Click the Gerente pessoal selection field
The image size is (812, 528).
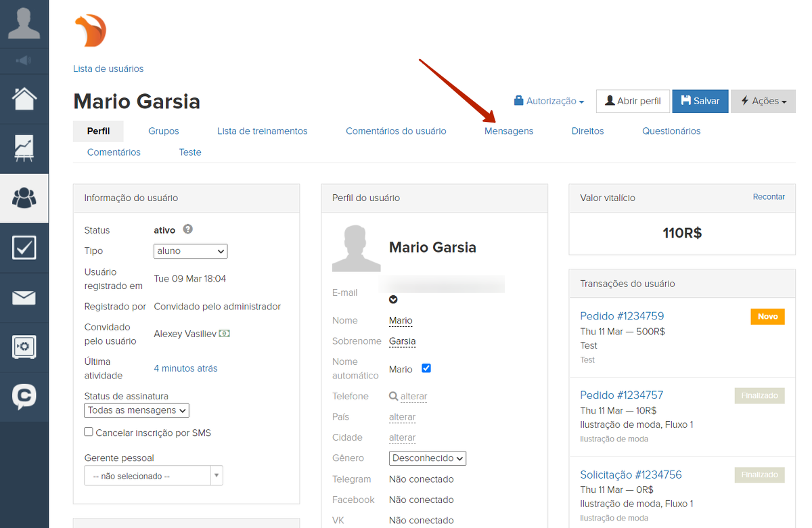coord(153,476)
